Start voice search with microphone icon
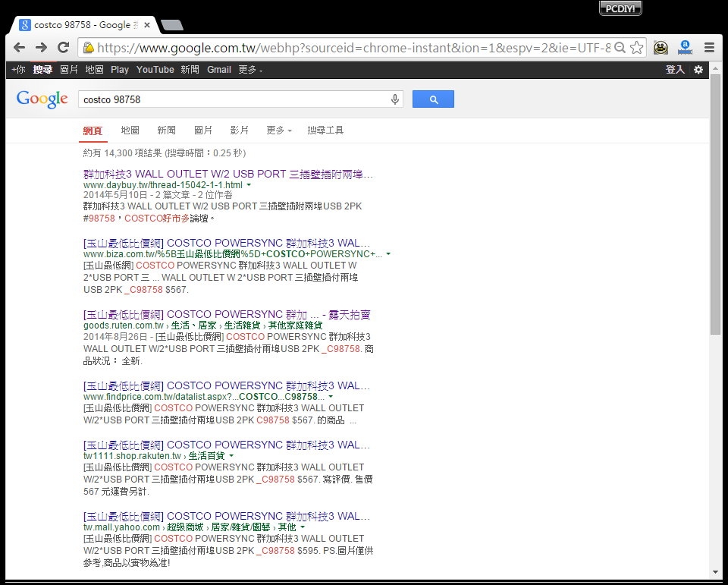 (394, 99)
